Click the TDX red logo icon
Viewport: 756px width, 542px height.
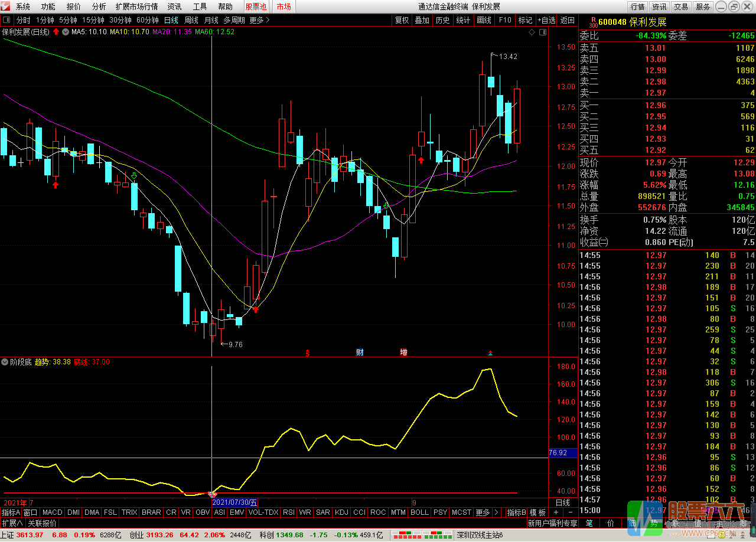tap(6, 6)
